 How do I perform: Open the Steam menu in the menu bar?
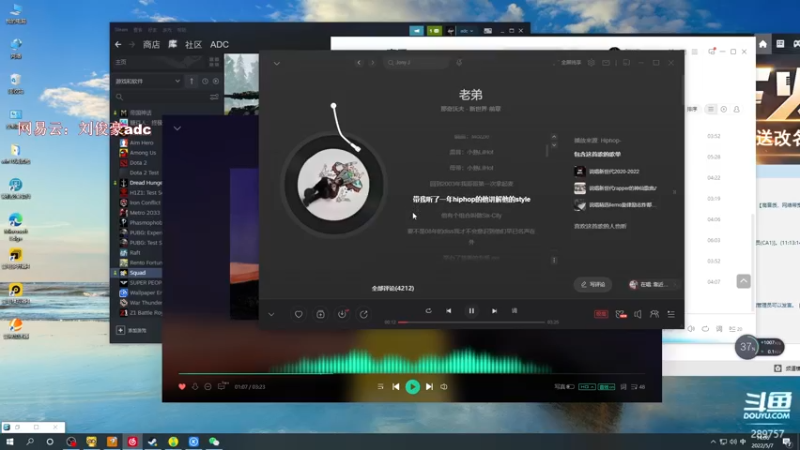[x=121, y=30]
